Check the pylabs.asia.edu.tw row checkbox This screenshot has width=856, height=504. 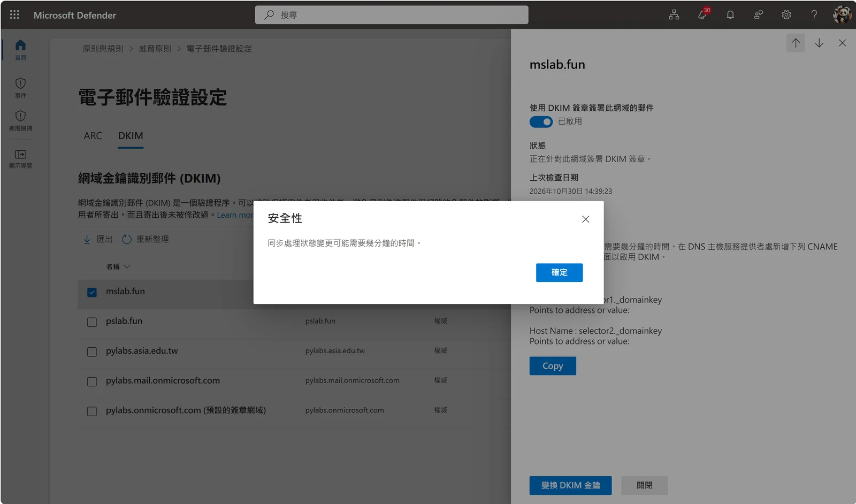click(92, 352)
